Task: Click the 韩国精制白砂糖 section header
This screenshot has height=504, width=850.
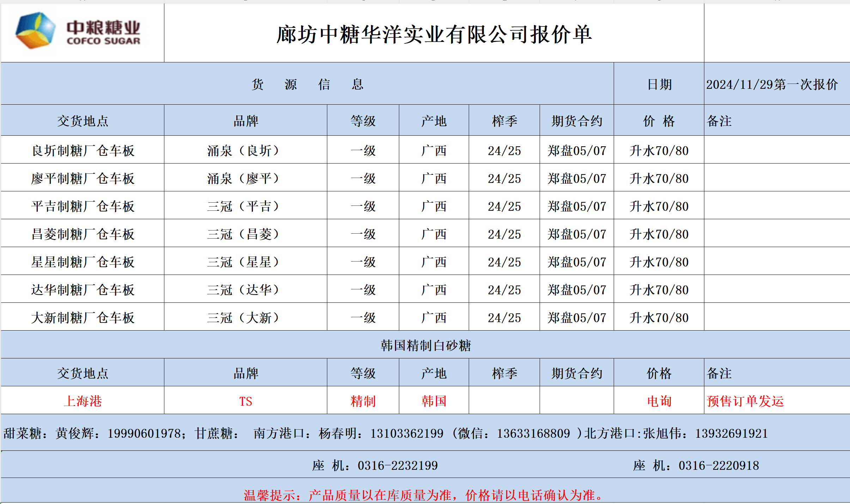Action: (425, 345)
